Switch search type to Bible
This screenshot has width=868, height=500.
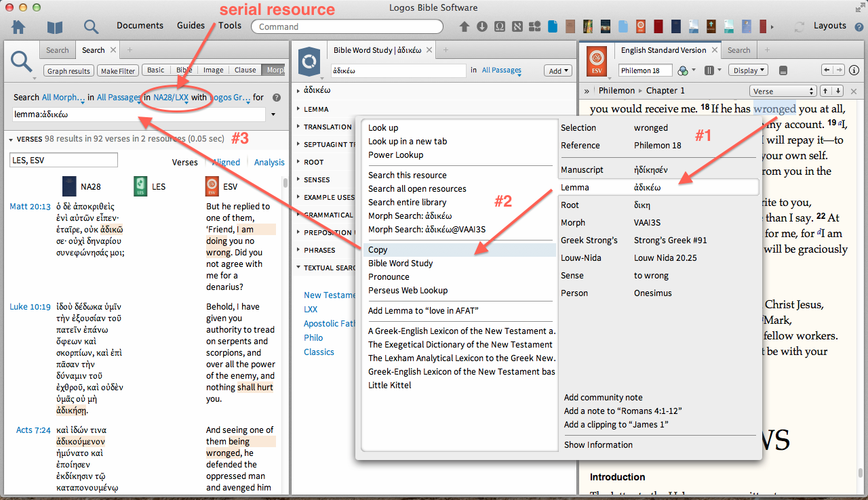tap(184, 70)
